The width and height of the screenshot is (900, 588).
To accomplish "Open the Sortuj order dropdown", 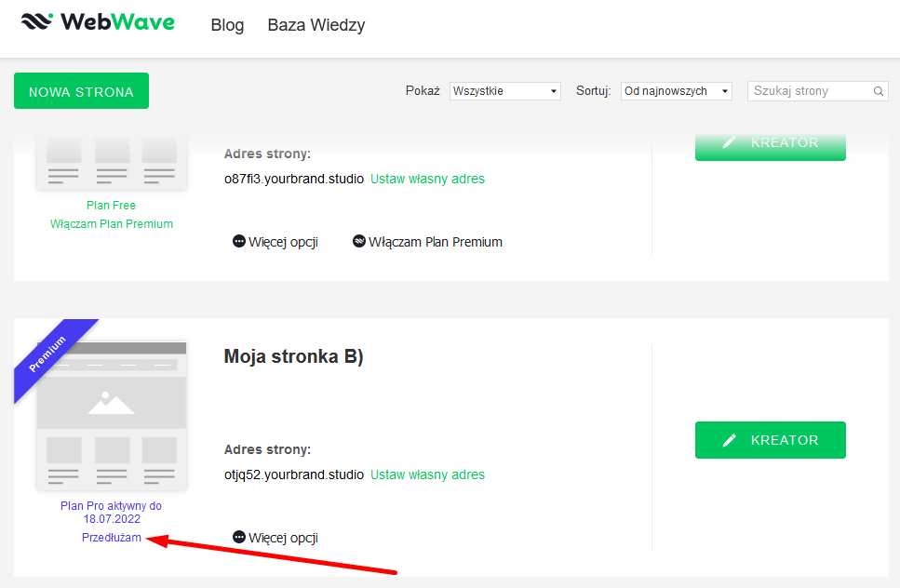I will click(x=676, y=91).
